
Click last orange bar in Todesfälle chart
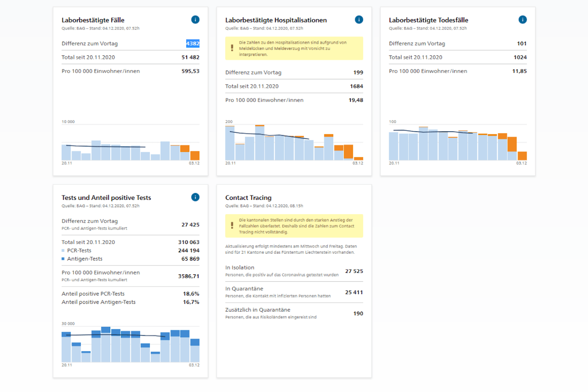point(522,156)
